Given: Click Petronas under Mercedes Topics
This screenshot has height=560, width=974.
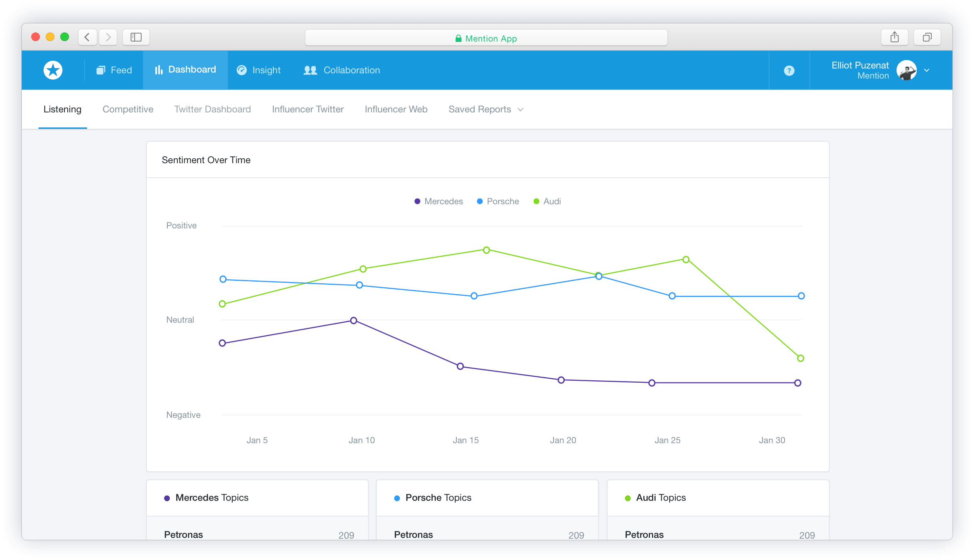Looking at the screenshot, I should [183, 534].
